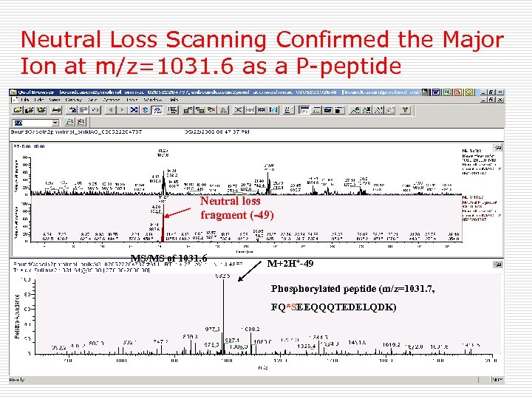Image resolution: width=532 pixels, height=399 pixels.
Task: Click the 977.5 peak label in spectrum
Action: 212,329
